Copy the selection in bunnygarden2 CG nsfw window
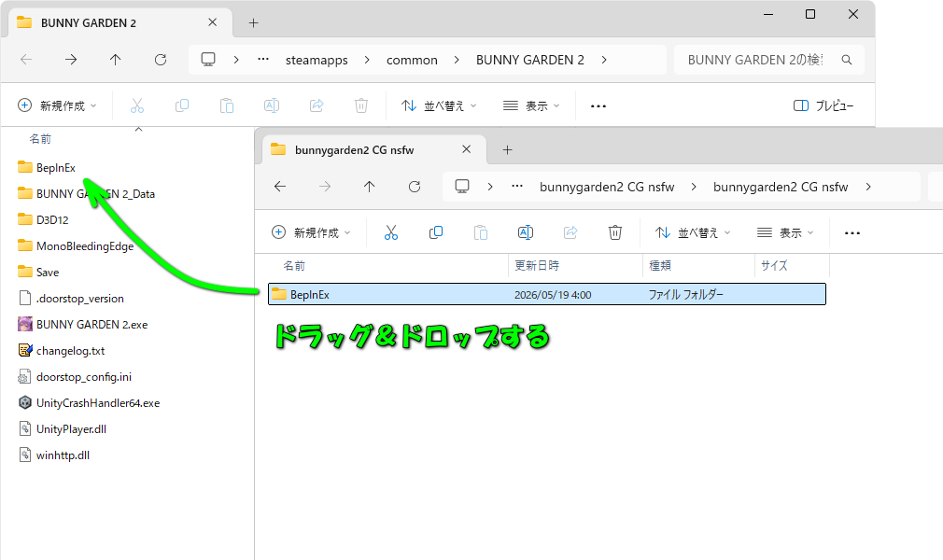The height and width of the screenshot is (560, 943). 435,232
